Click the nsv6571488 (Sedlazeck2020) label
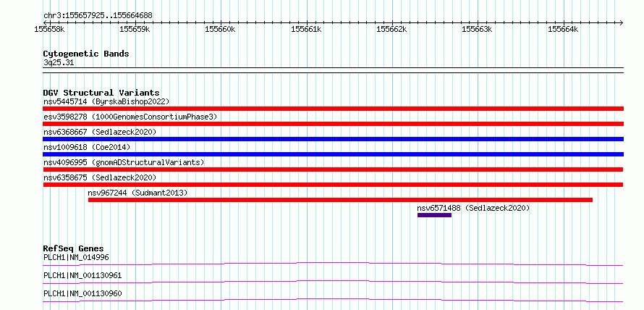The height and width of the screenshot is (310, 644). click(473, 208)
